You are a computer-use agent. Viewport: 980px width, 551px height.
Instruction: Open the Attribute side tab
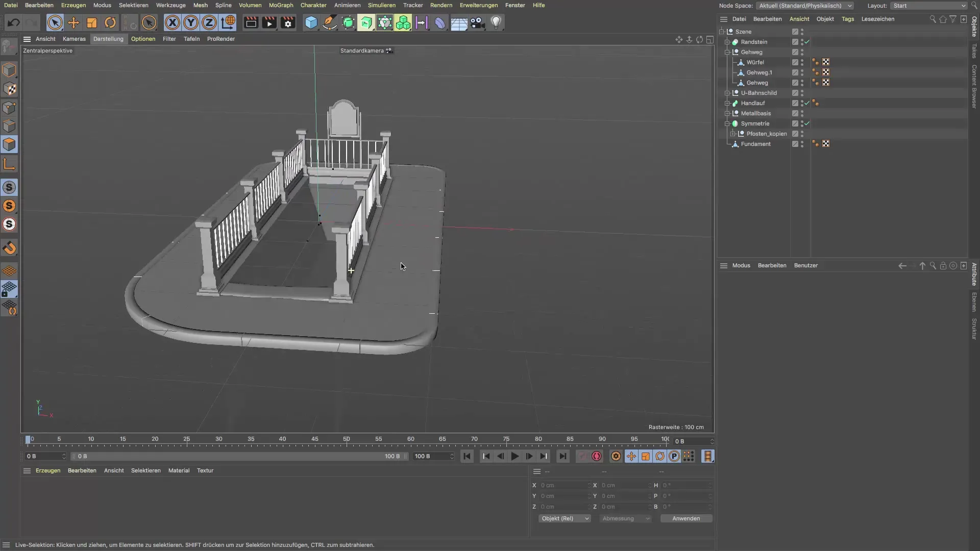click(974, 274)
